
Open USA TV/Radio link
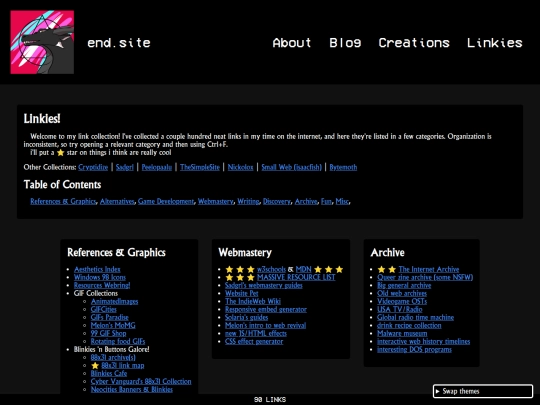(399, 309)
